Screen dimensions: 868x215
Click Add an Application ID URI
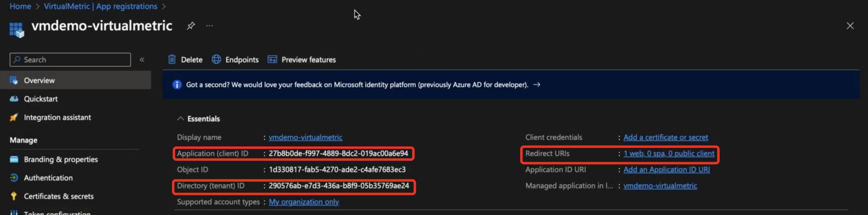click(666, 169)
